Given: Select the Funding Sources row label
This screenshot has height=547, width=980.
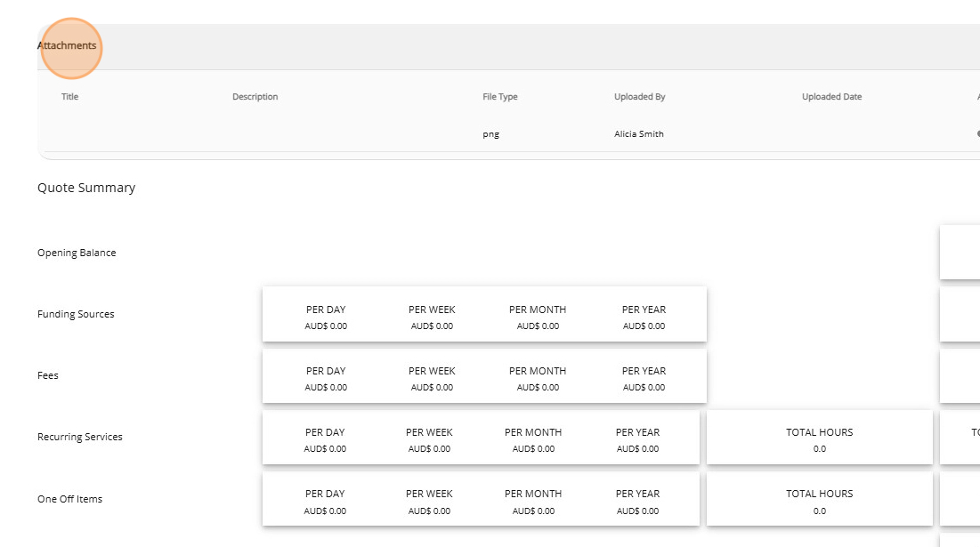Looking at the screenshot, I should click(76, 314).
